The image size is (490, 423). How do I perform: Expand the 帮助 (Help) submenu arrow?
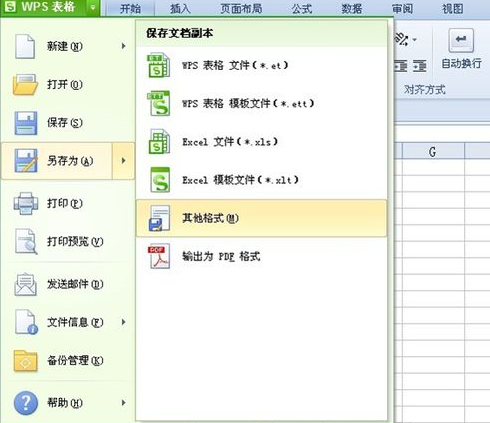[123, 403]
